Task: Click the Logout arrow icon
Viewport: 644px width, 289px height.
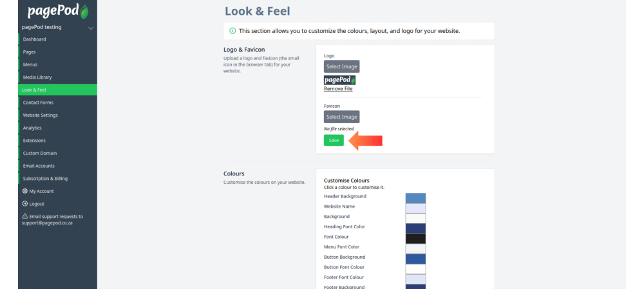Action: 24,204
